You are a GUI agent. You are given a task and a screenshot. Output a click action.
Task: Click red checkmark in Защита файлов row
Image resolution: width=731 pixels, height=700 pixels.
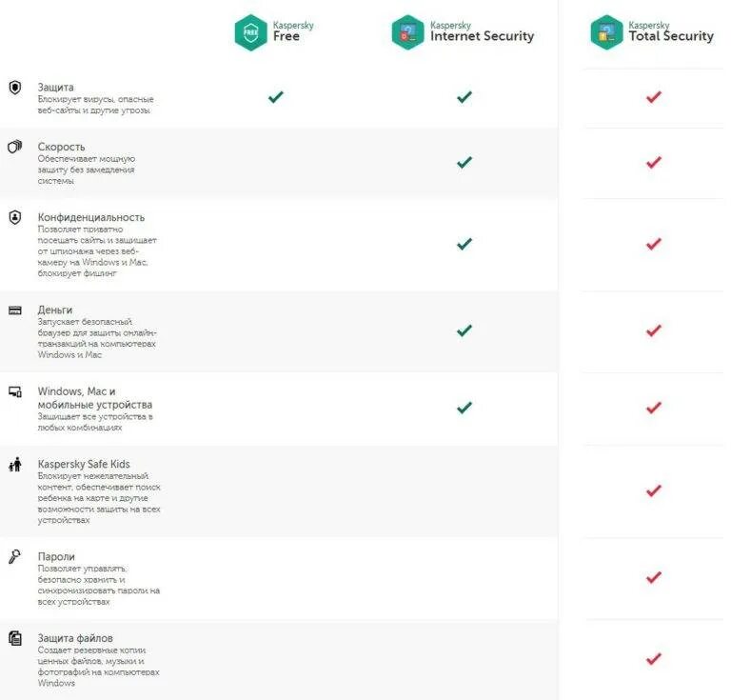click(653, 658)
